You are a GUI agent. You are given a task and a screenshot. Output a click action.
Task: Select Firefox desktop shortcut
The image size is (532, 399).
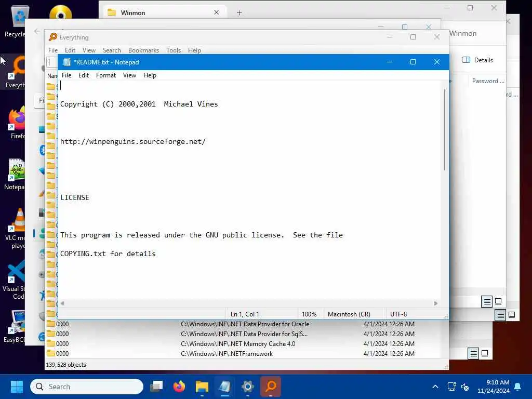17,123
